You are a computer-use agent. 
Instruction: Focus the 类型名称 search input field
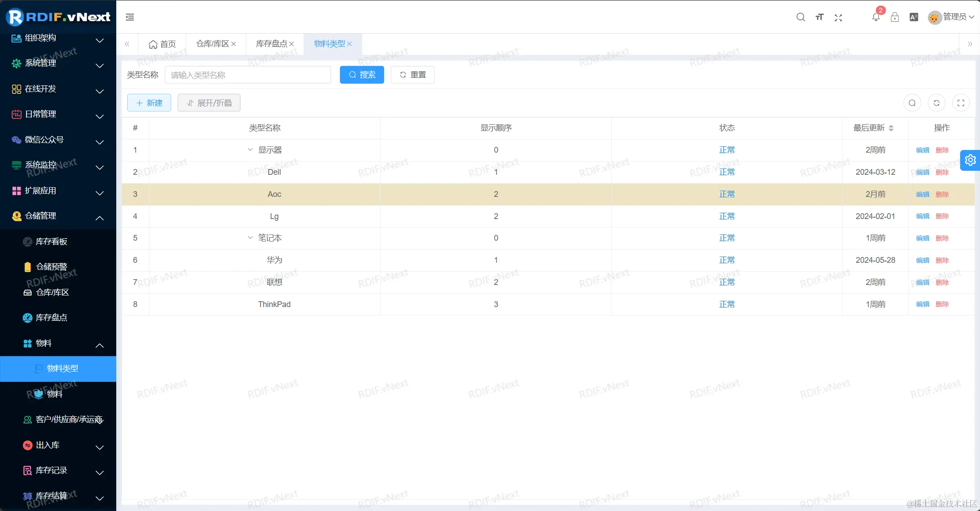tap(248, 75)
